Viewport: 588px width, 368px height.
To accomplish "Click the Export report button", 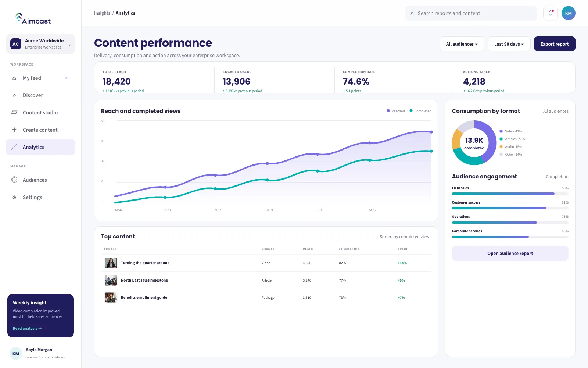I will click(555, 44).
